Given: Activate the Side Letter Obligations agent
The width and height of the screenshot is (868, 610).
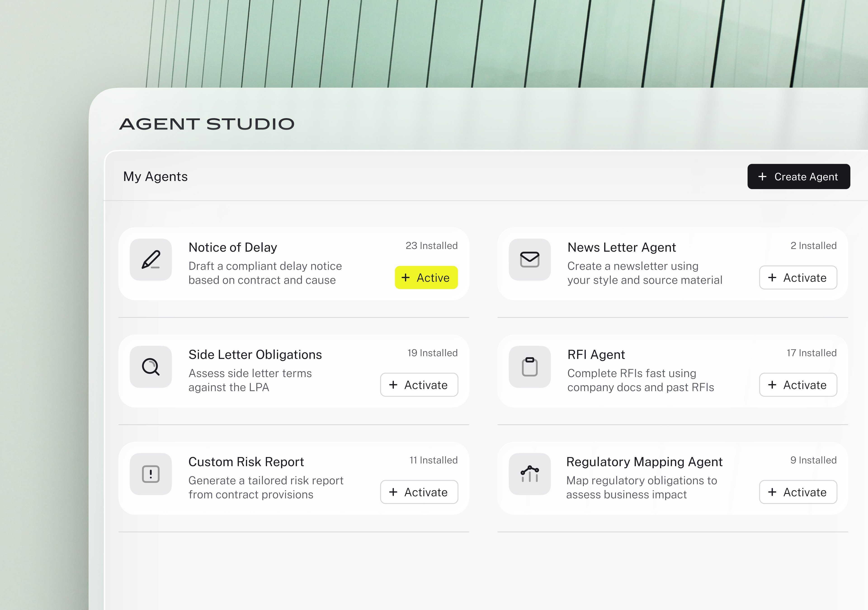Looking at the screenshot, I should click(x=419, y=385).
